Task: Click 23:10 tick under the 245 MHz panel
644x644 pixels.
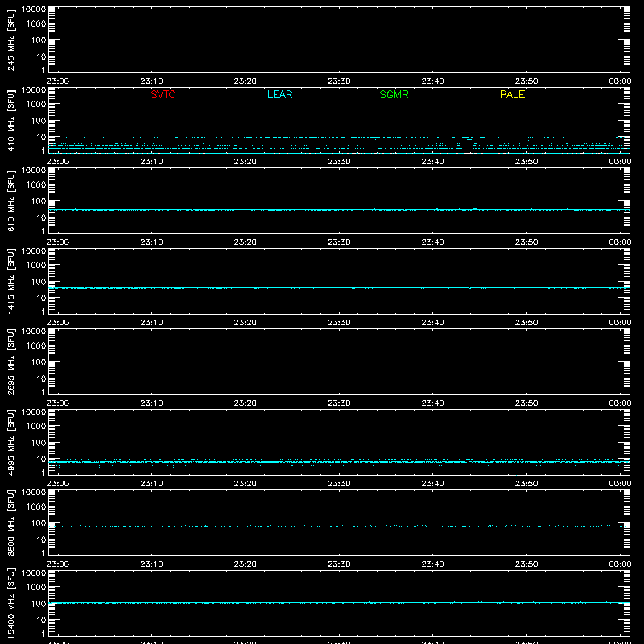Action: click(x=151, y=81)
